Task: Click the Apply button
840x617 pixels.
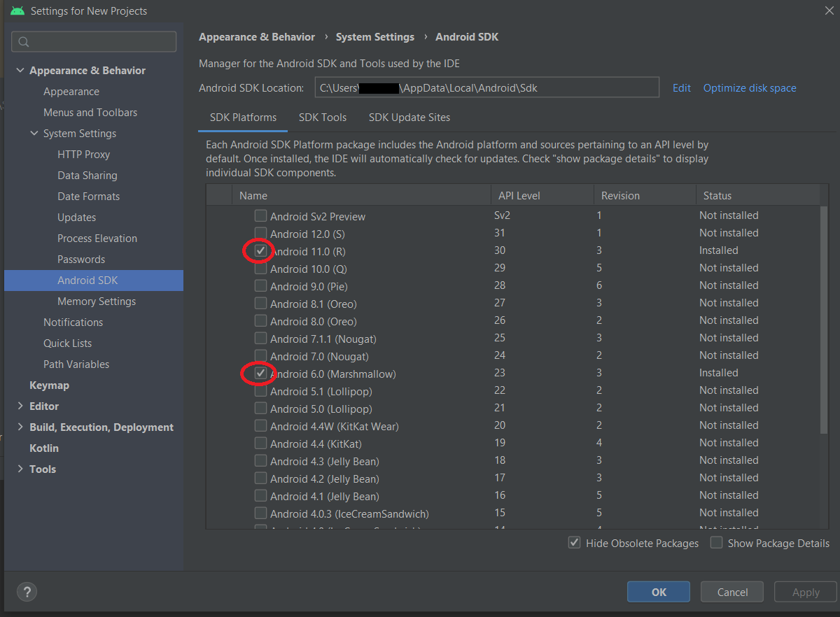Action: (806, 592)
